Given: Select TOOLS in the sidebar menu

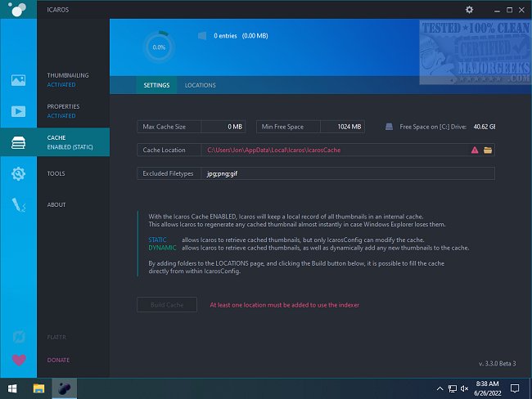Looking at the screenshot, I should (56, 173).
